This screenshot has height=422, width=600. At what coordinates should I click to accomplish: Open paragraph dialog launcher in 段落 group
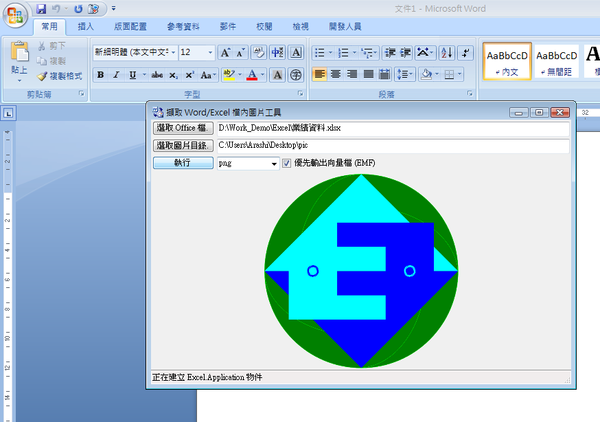point(470,93)
